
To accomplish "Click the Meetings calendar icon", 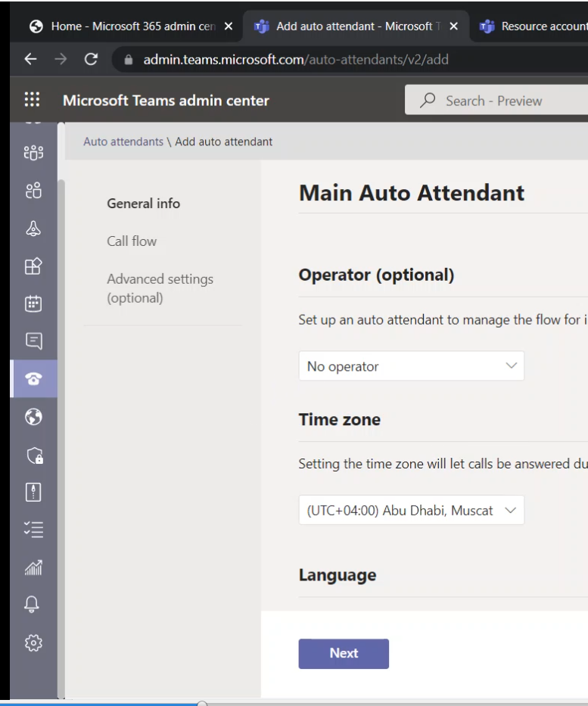I will point(33,303).
